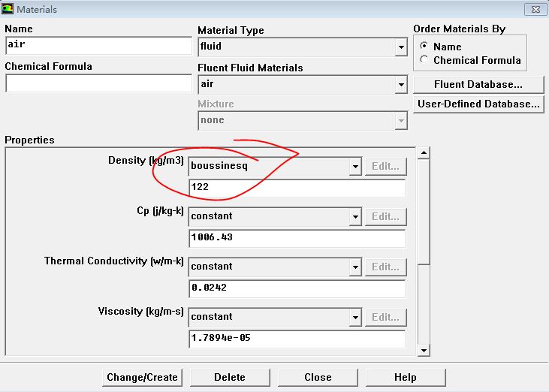Click the Close button at bottom

(318, 377)
